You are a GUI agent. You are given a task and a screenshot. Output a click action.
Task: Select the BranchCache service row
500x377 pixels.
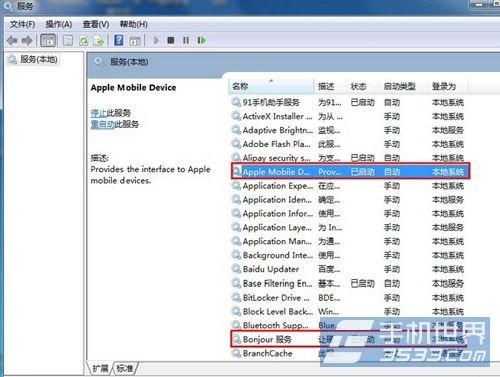[348, 353]
